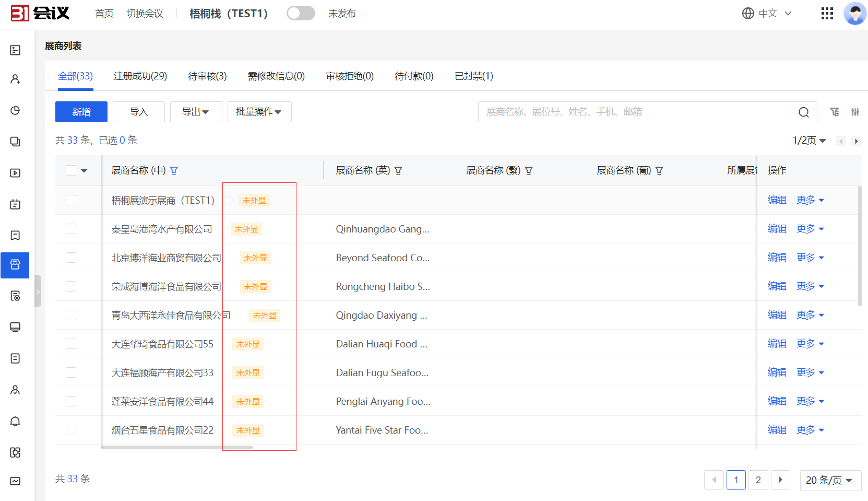
Task: Switch to the 待审核(3) tab
Action: pos(207,76)
